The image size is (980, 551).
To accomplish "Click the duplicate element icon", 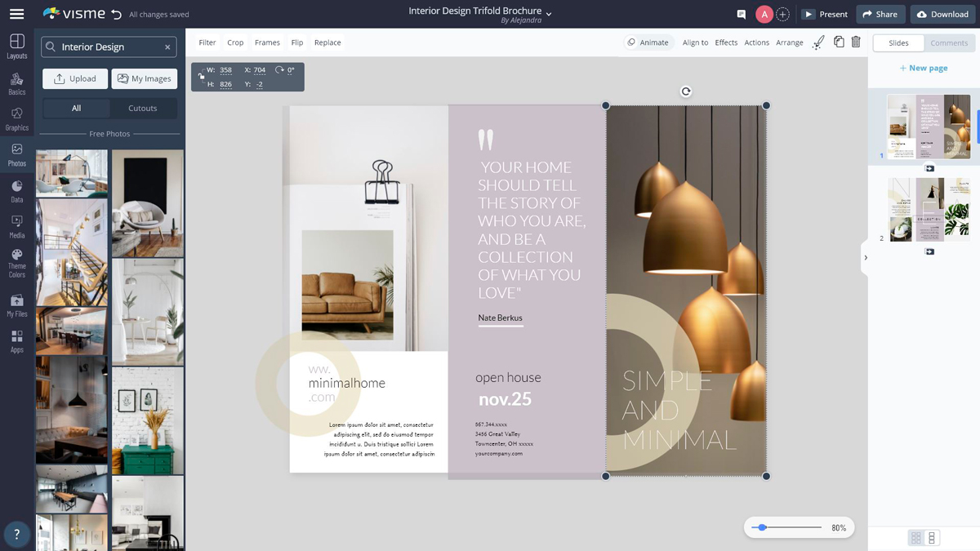I will coord(839,42).
